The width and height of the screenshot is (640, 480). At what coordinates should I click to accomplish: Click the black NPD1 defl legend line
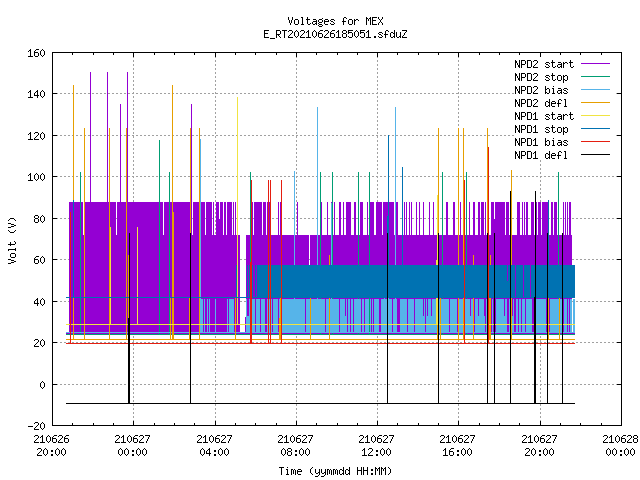tap(595, 155)
